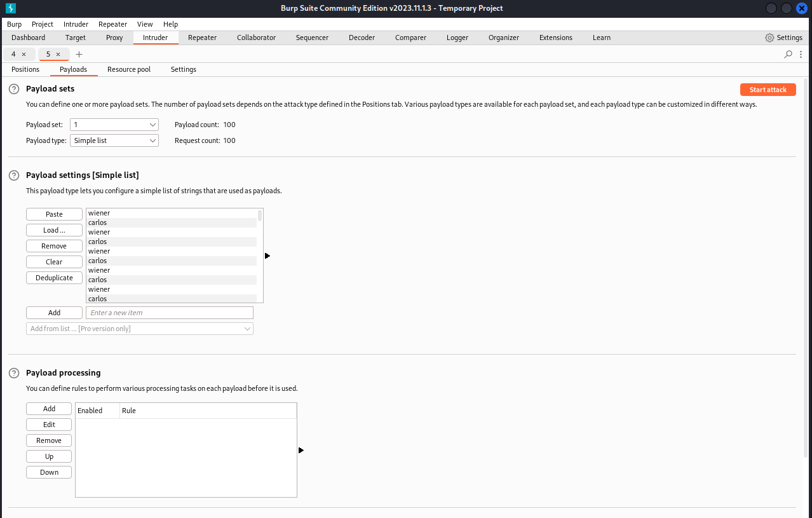Click the Enabled column header
This screenshot has width=812, height=518.
coord(97,411)
